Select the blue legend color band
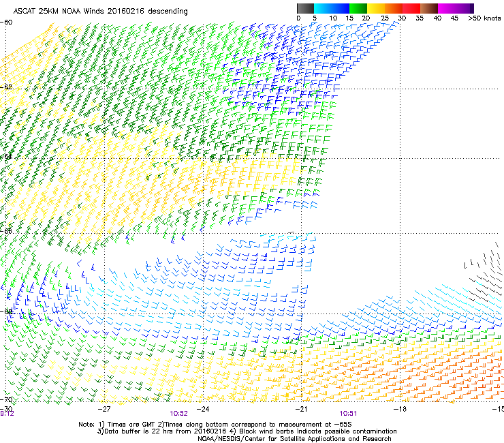Image resolution: width=504 pixels, height=443 pixels. click(x=341, y=8)
